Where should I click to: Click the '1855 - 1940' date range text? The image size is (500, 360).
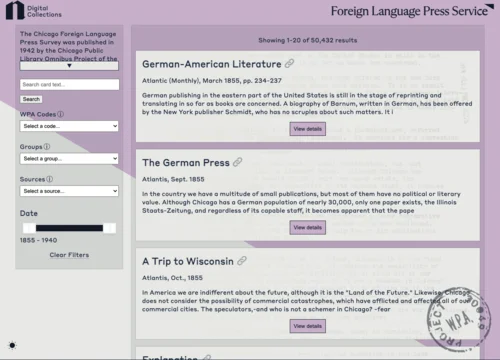click(38, 240)
